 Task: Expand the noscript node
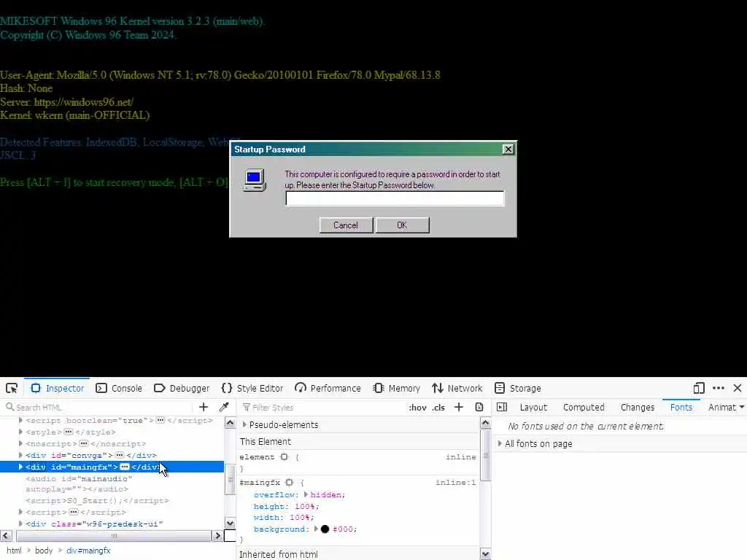(20, 443)
